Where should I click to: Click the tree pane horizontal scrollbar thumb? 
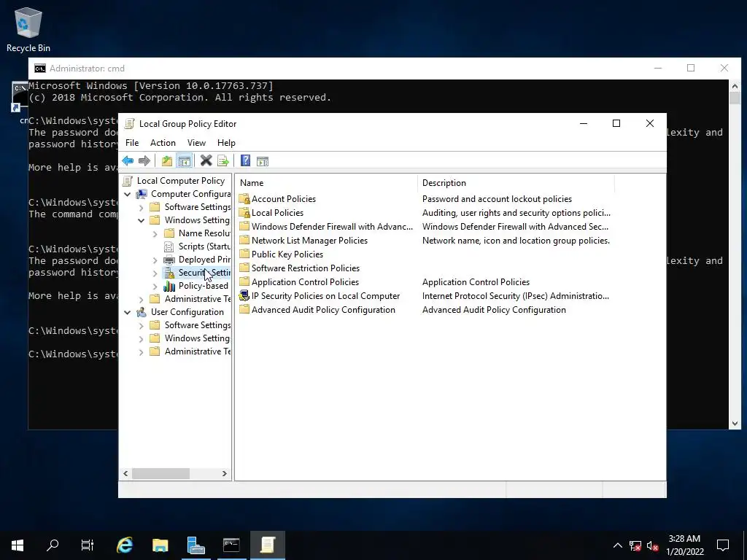tap(160, 473)
